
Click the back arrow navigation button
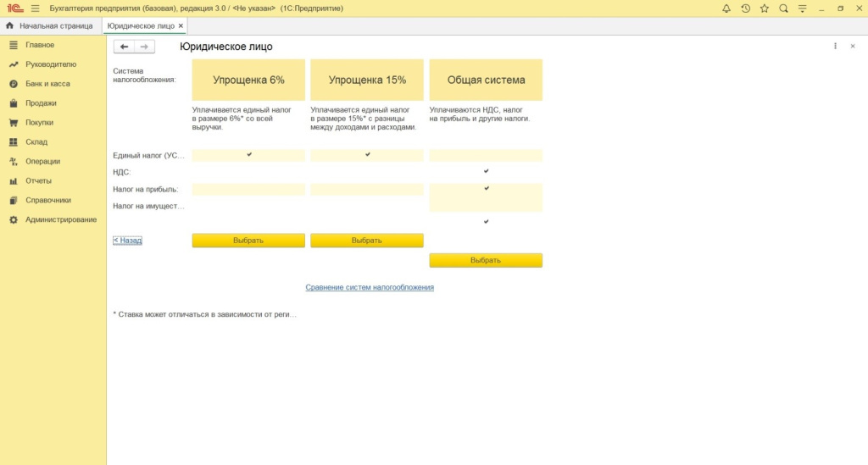(125, 47)
